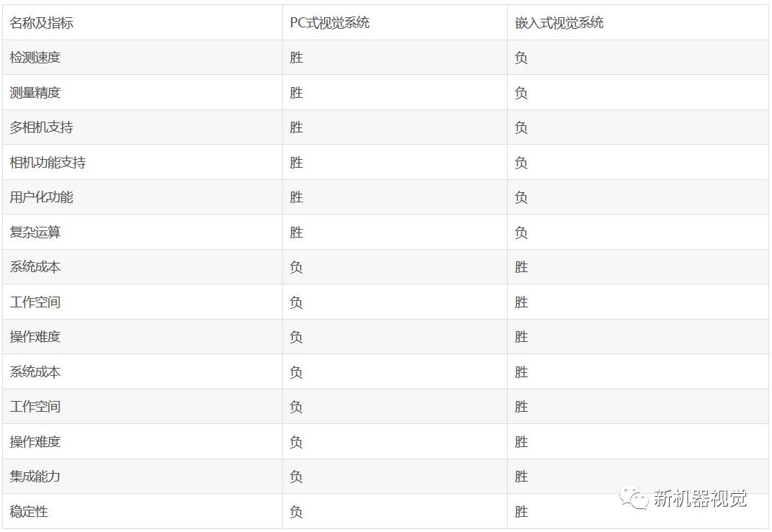Image resolution: width=772 pixels, height=532 pixels.
Task: Select the PC式视觉系统 column header
Action: coord(330,23)
